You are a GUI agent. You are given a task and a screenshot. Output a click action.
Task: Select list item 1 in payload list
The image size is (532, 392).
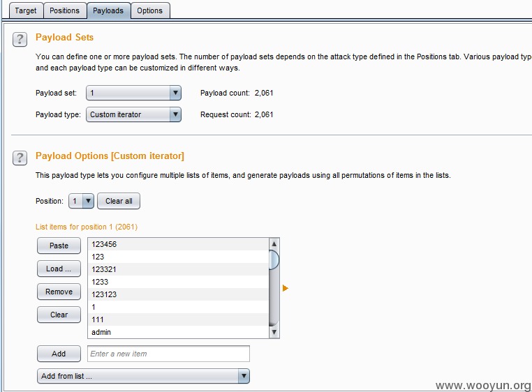179,307
